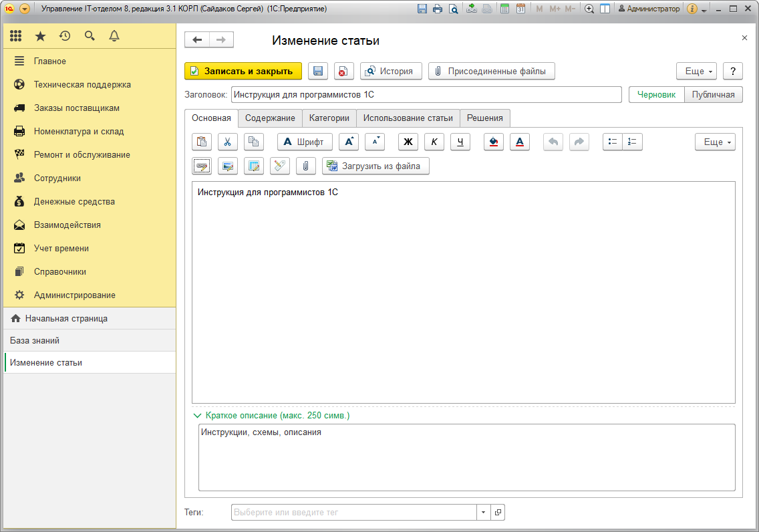Click in short description text area
This screenshot has width=759, height=532.
pos(466,457)
